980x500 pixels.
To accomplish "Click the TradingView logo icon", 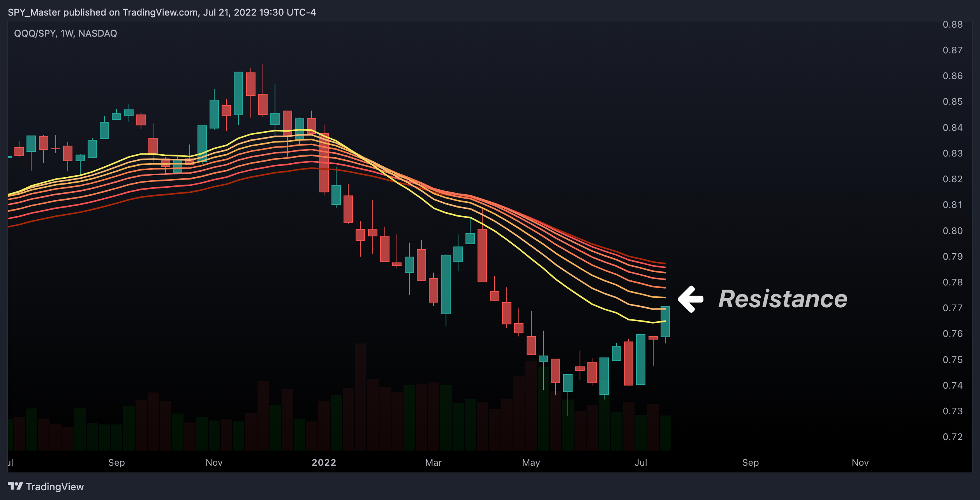I will (15, 486).
